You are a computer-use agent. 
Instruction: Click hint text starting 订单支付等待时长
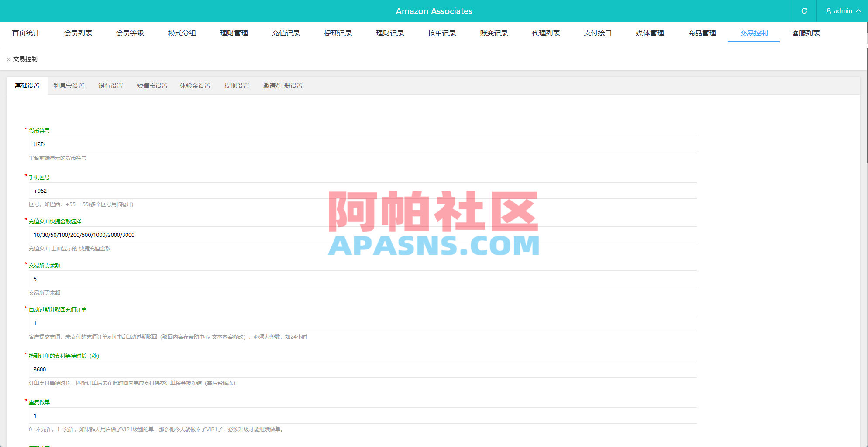click(x=132, y=383)
